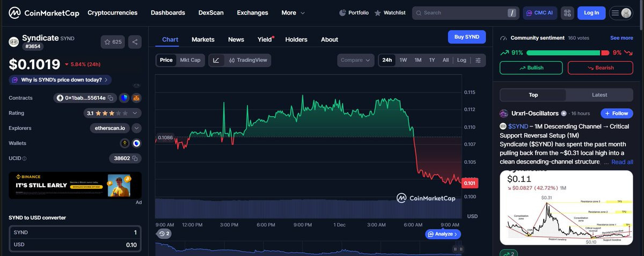Follow Urxrl-Oscillators
The height and width of the screenshot is (256, 644).
tap(617, 113)
